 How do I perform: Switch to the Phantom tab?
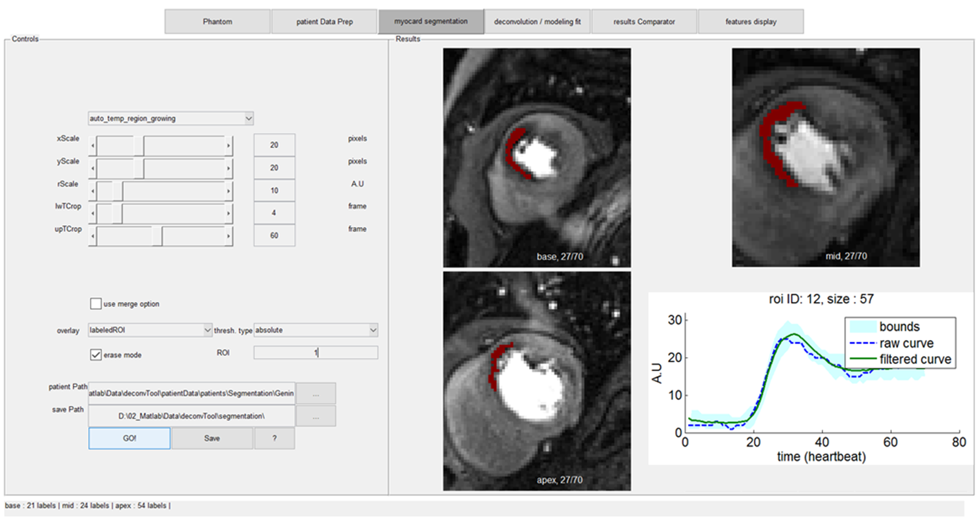pos(218,21)
